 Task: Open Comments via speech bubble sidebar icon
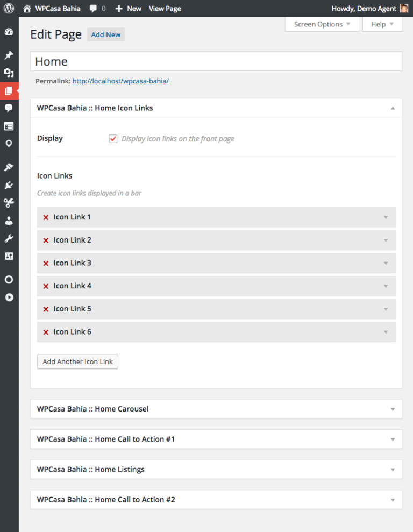[x=9, y=109]
